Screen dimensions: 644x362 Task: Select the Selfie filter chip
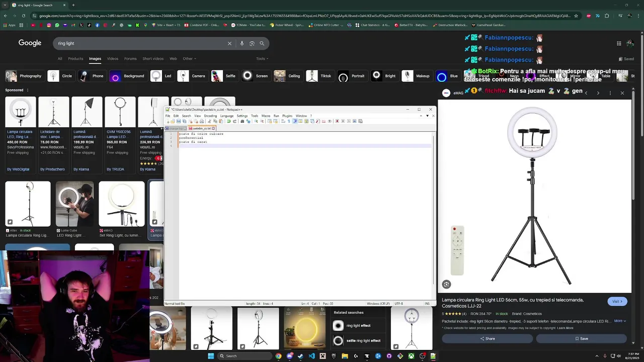(224, 76)
